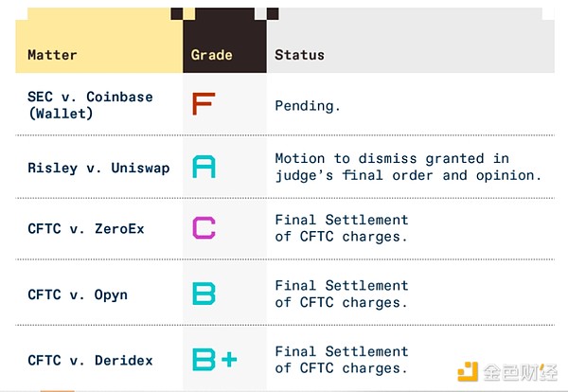Viewport: 568px width, 392px height.
Task: Click the Final Settlement status for ZeroEx
Action: pyautogui.click(x=341, y=228)
